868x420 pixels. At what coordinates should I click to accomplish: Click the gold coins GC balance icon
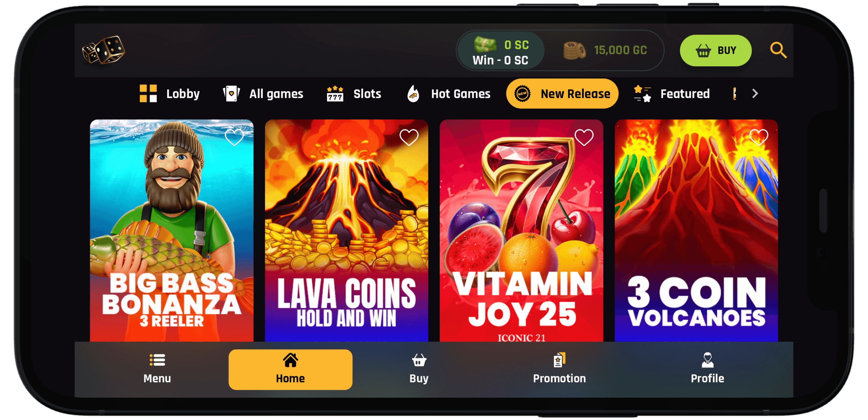[574, 50]
